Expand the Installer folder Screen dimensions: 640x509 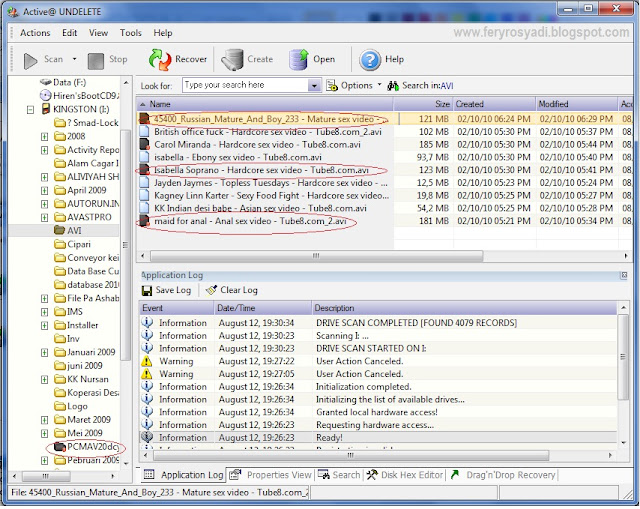tap(44, 326)
